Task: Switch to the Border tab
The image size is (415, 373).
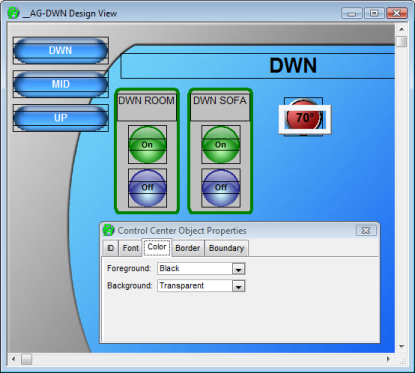Action: (188, 248)
